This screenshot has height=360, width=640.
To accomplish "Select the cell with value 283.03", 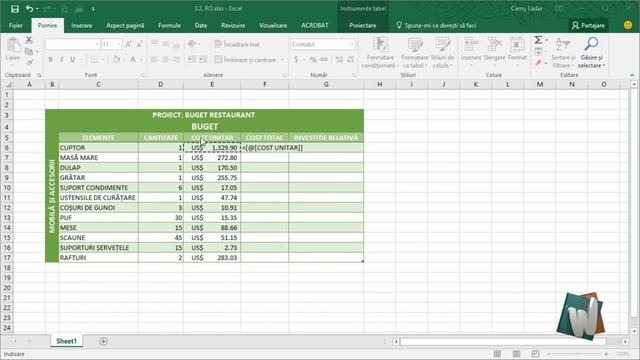I will click(x=212, y=258).
